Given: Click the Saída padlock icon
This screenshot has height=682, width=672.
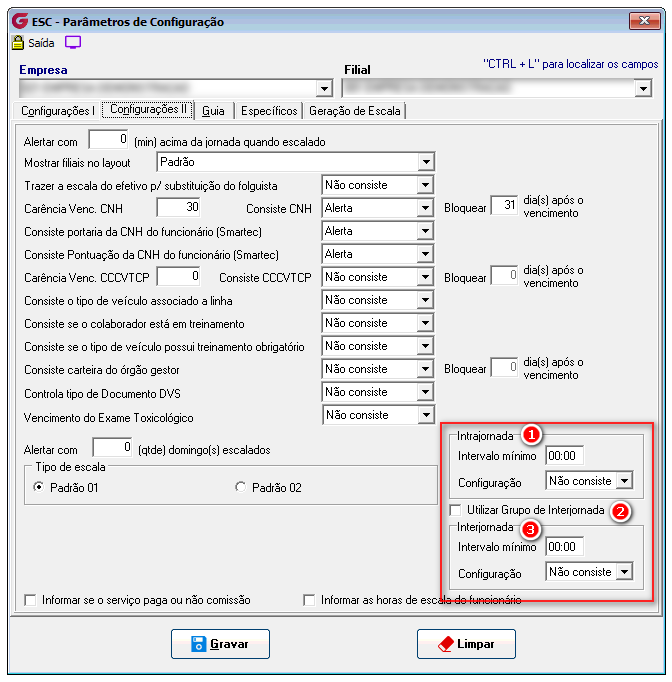Looking at the screenshot, I should [x=18, y=43].
